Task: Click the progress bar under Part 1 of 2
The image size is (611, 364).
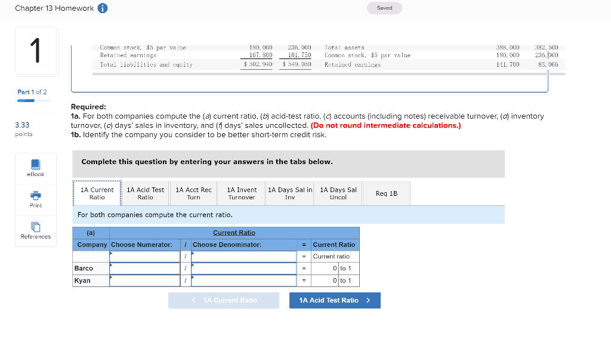Action: point(32,100)
